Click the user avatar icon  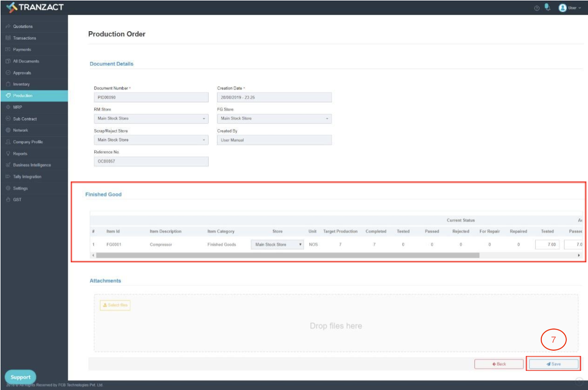click(x=562, y=8)
